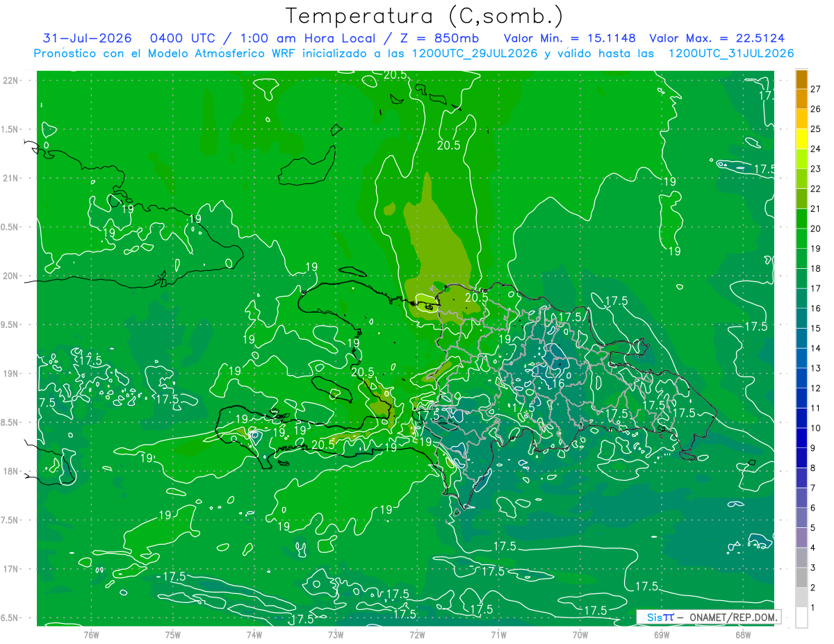This screenshot has width=834, height=644.
Task: Click the dark blue swatch between 9 and 10
Action: 801,438
